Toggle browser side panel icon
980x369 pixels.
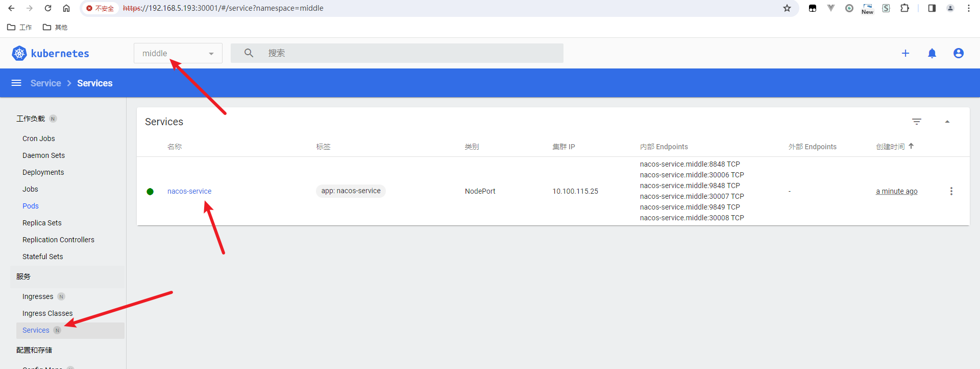(932, 8)
